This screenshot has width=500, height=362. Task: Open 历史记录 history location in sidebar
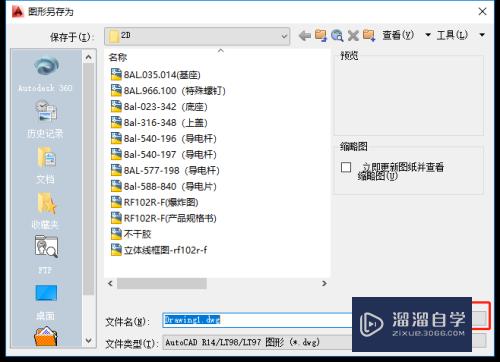45,119
